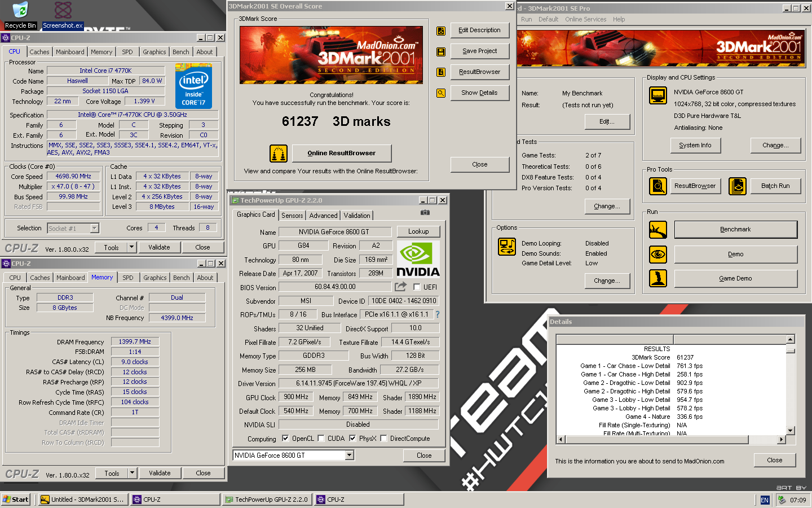
Task: Click the Demo eye icon
Action: pyautogui.click(x=657, y=255)
